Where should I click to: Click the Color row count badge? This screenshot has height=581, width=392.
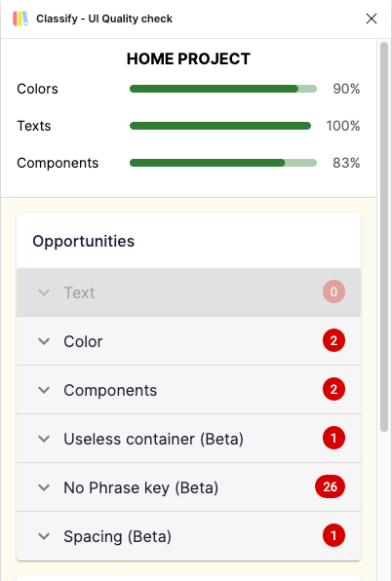pyautogui.click(x=333, y=340)
